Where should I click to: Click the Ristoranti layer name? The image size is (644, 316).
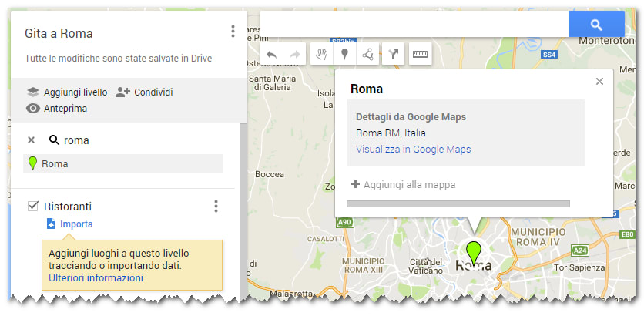(x=68, y=207)
